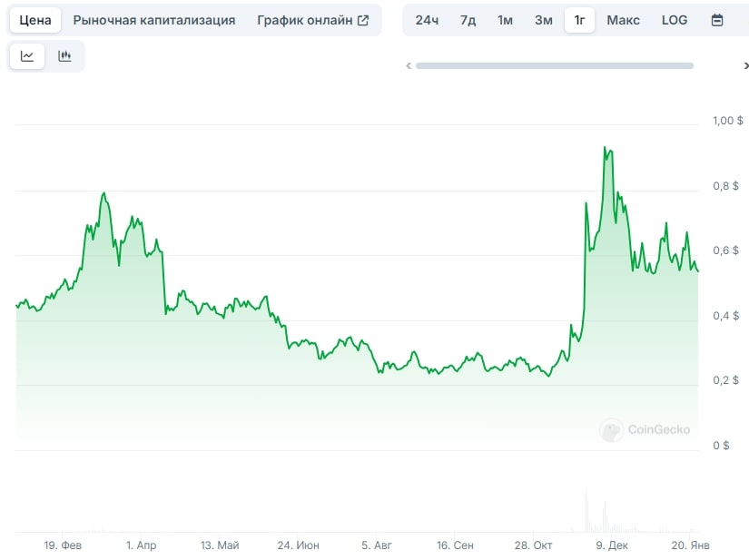749x560 pixels.
Task: Click the external link icon beside График онлайн
Action: pos(363,20)
